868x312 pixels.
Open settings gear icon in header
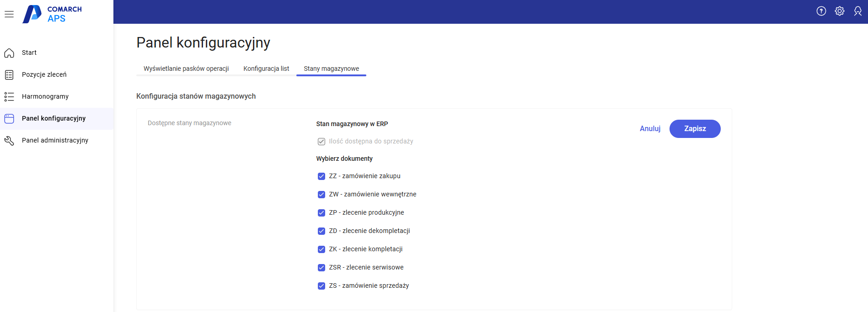[x=839, y=11]
